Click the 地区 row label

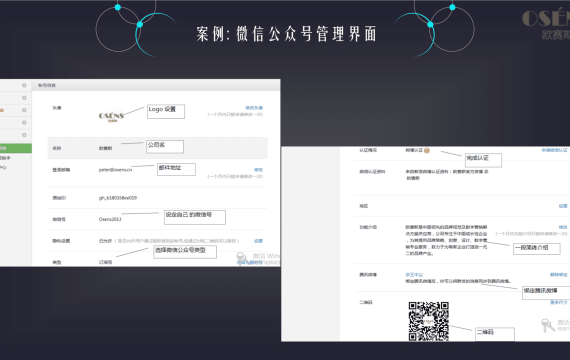click(x=364, y=206)
